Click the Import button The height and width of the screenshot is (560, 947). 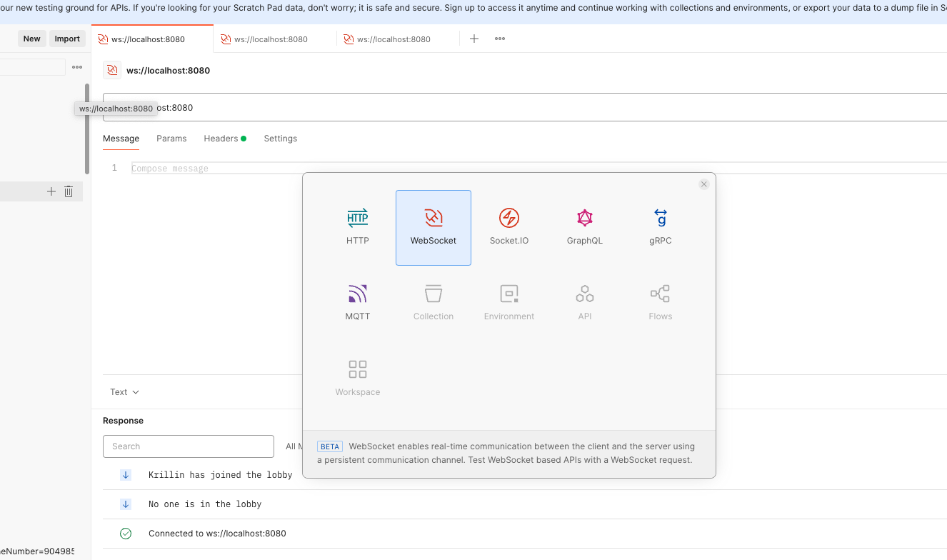68,39
